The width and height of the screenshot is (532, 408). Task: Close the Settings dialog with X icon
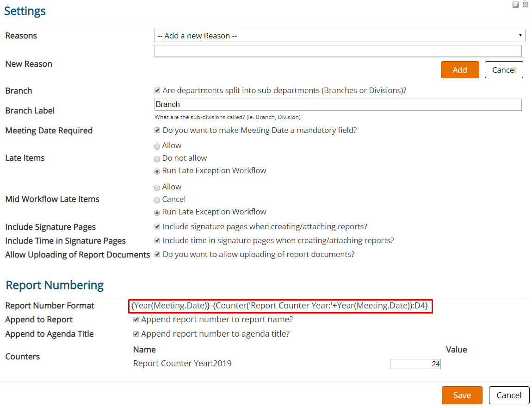(x=526, y=5)
